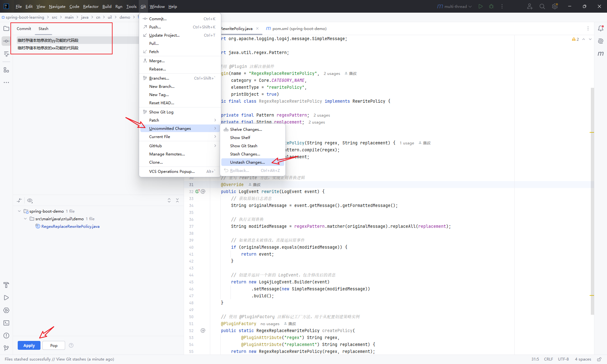Viewport: 607px width, 364px height.
Task: Click the Run play icon in toolbar
Action: click(x=481, y=6)
